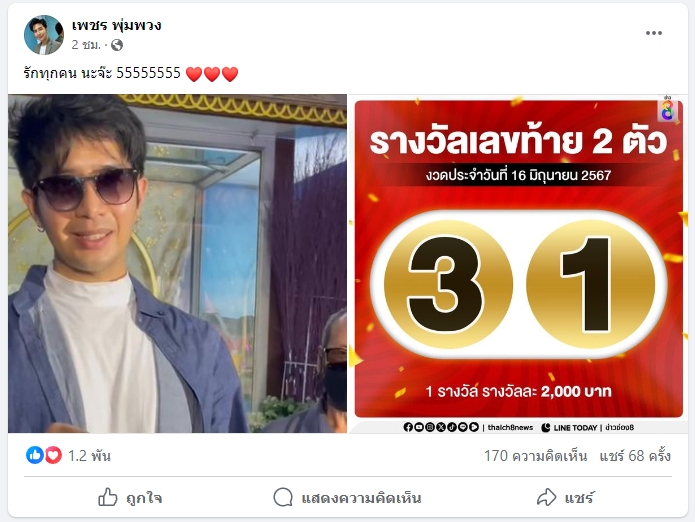
Task: Open the man in sunglasses photo
Action: click(x=177, y=263)
